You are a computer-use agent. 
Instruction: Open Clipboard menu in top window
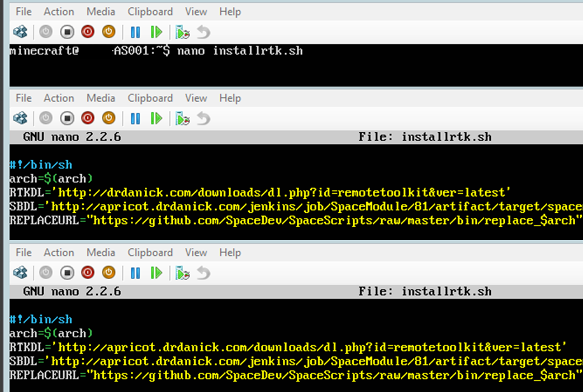pyautogui.click(x=150, y=12)
